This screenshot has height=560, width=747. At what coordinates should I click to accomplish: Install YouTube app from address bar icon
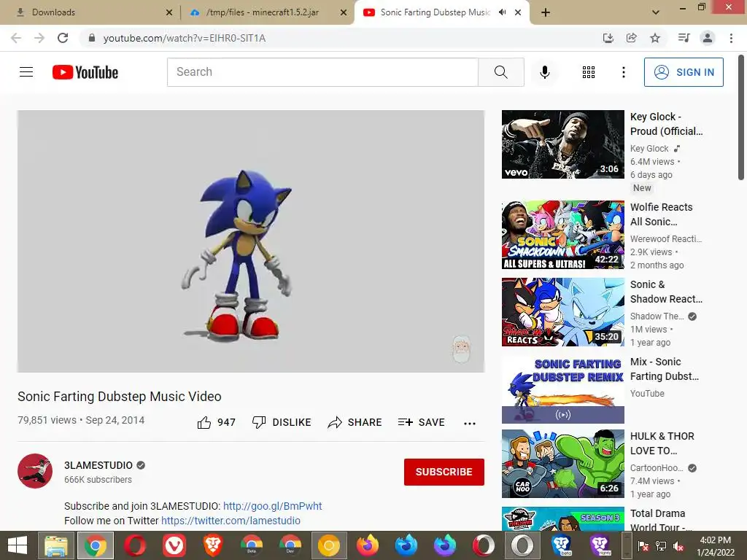point(608,38)
